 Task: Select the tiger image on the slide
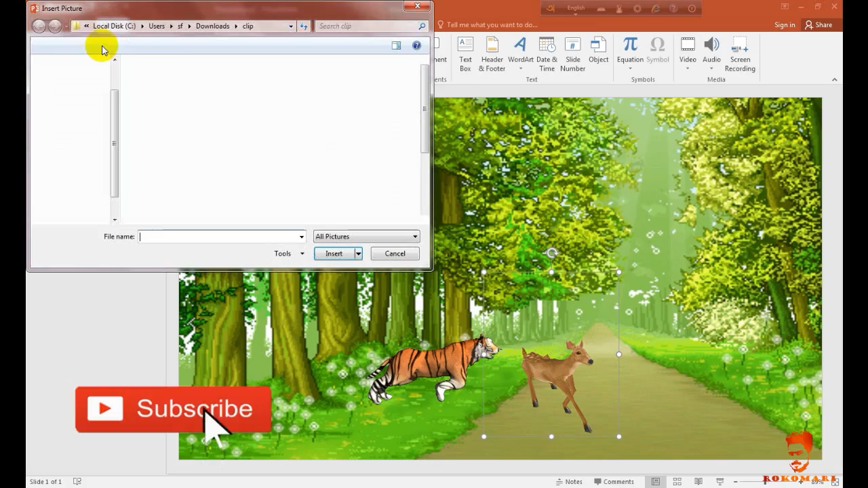pos(433,369)
